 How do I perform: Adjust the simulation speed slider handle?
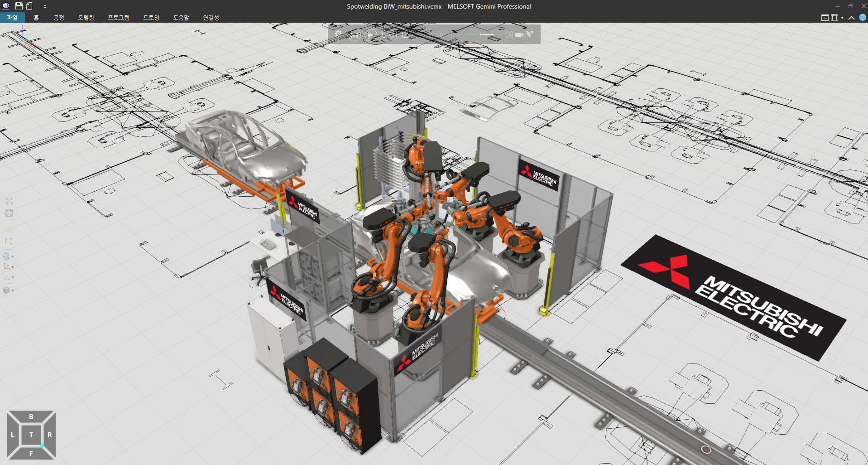480,34
